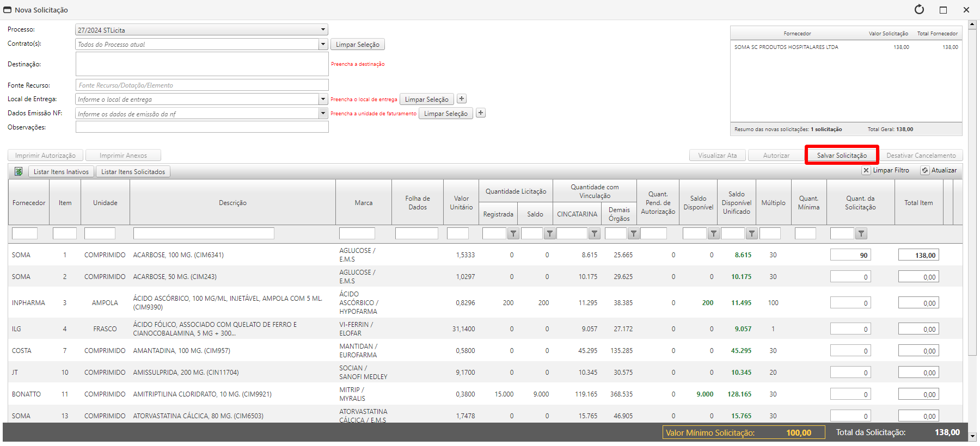Click the Destinação text field
The image size is (980, 446).
click(x=201, y=64)
